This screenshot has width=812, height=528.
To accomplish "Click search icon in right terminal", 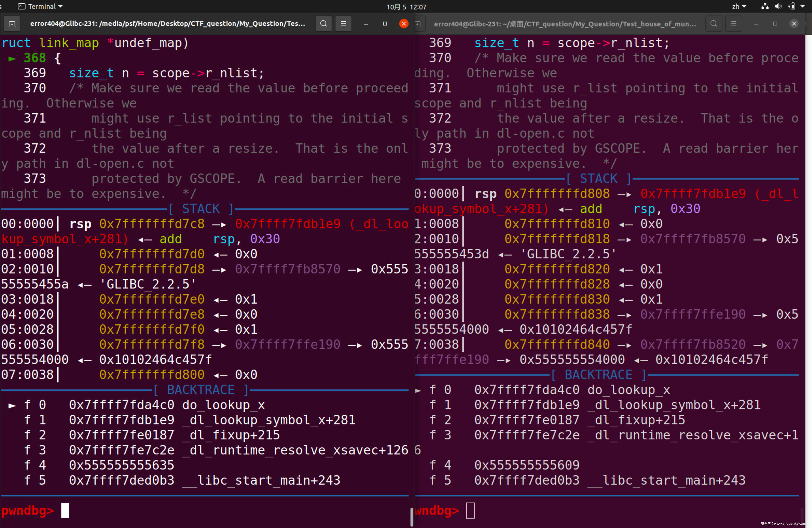I will point(713,24).
